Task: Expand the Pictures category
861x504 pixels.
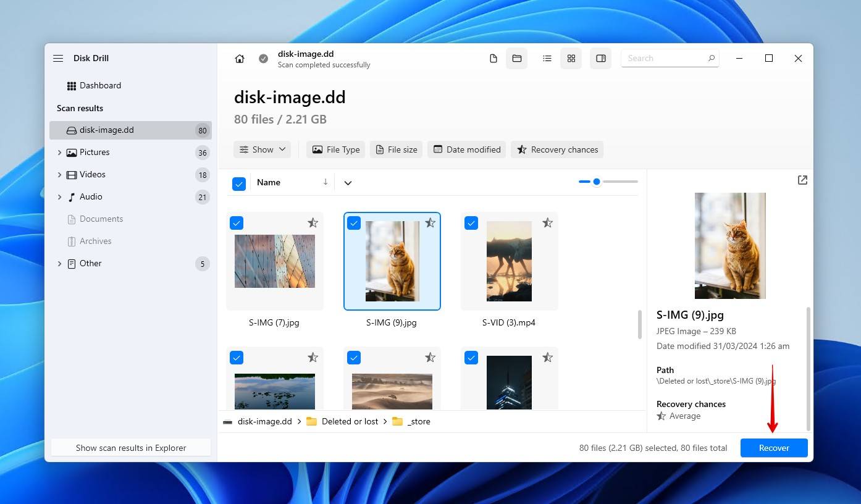Action: [59, 153]
